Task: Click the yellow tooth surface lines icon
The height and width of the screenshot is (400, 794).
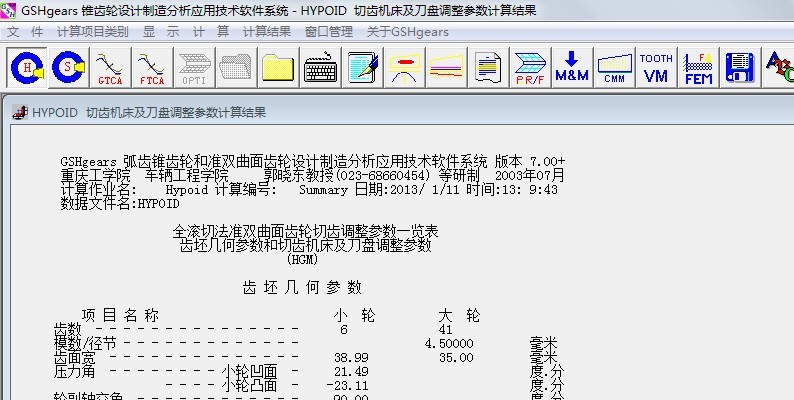Action: [447, 67]
